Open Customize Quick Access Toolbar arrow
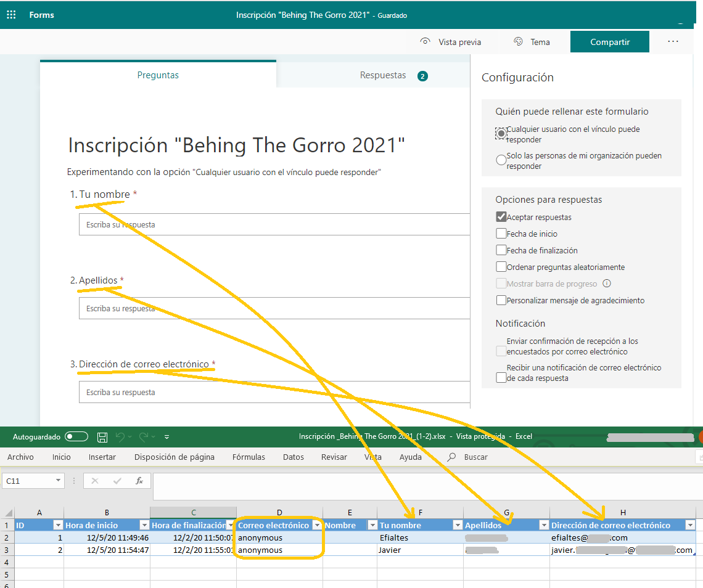The width and height of the screenshot is (703, 588). click(x=166, y=437)
